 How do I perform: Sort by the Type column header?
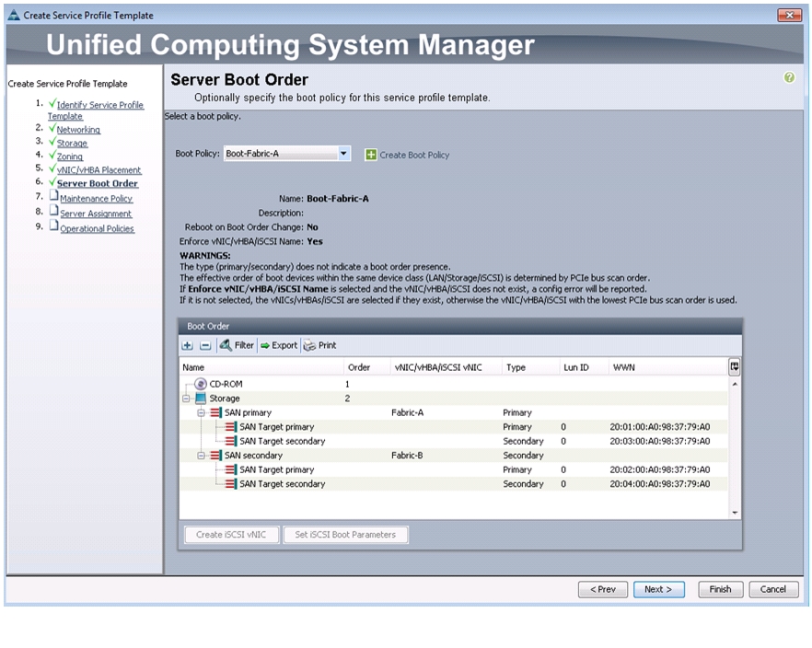[531, 367]
